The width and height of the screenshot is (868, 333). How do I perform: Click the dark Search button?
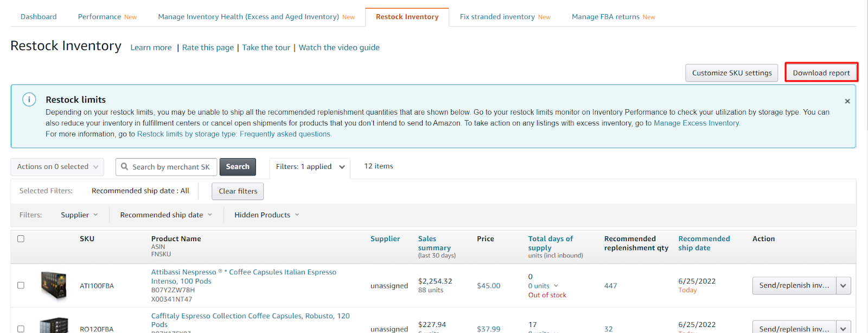click(x=238, y=167)
